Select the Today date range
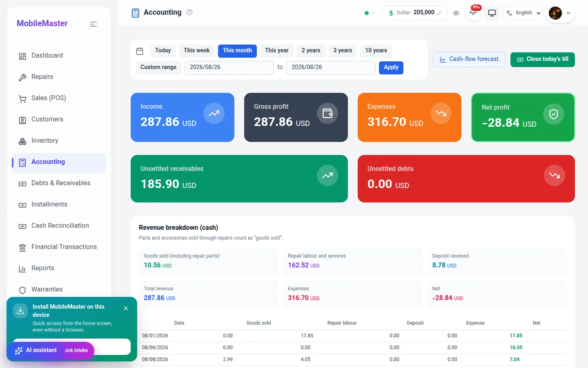The width and height of the screenshot is (588, 368). tap(163, 51)
